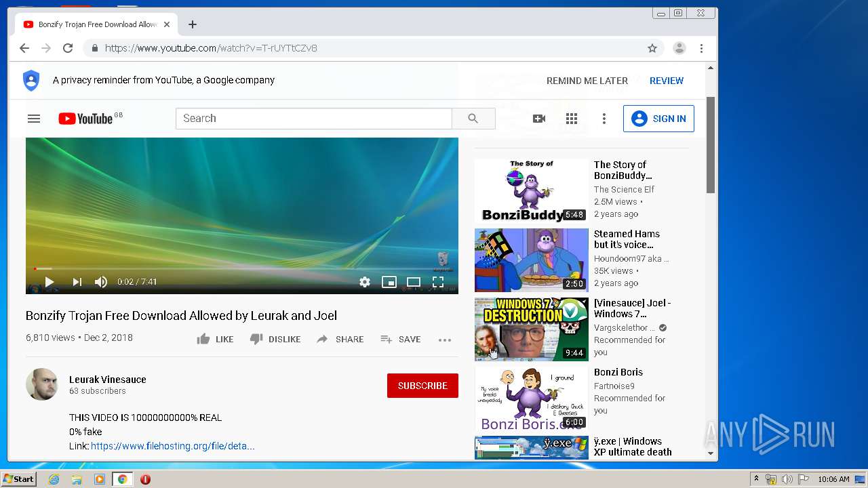868x488 pixels.
Task: Show hidden system tray icons
Action: tap(756, 479)
